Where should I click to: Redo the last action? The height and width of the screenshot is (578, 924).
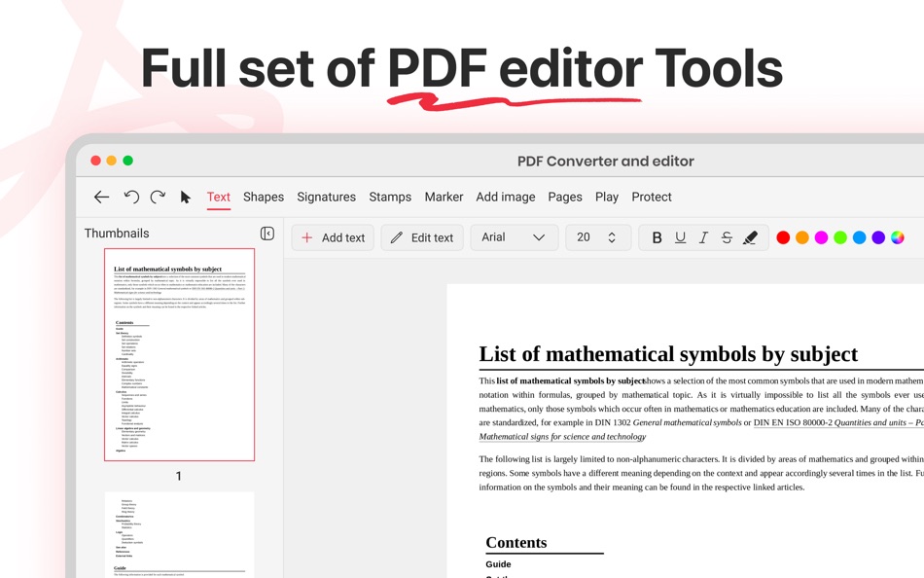coord(158,197)
